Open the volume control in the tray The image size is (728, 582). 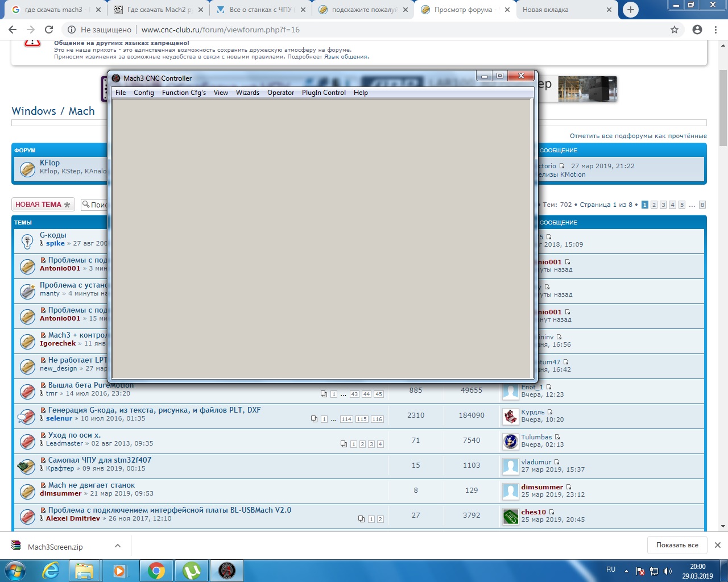coord(667,571)
